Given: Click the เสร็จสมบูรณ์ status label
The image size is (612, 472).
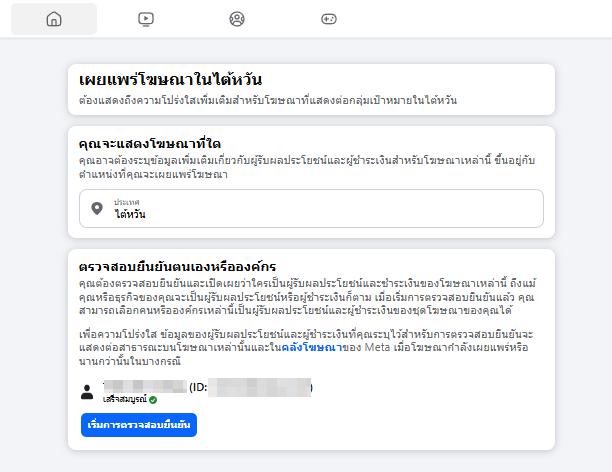Looking at the screenshot, I should pyautogui.click(x=124, y=399).
